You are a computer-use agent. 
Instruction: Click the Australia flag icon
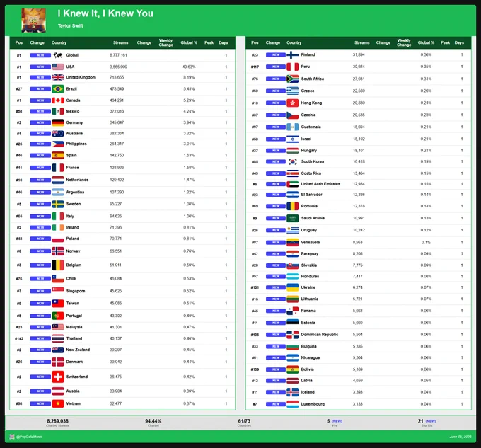[x=58, y=134]
